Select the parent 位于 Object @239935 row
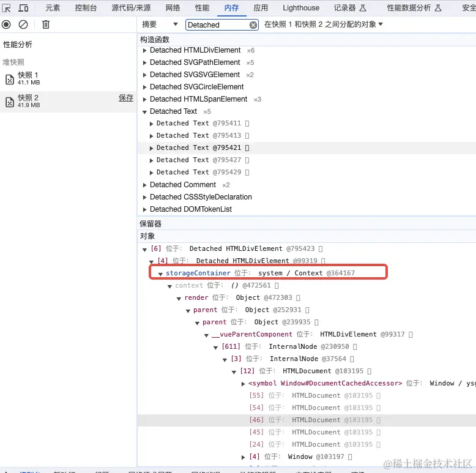 point(307,322)
